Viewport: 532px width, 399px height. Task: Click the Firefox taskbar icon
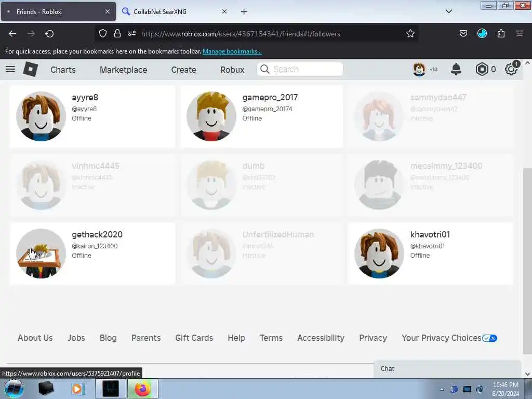point(142,389)
